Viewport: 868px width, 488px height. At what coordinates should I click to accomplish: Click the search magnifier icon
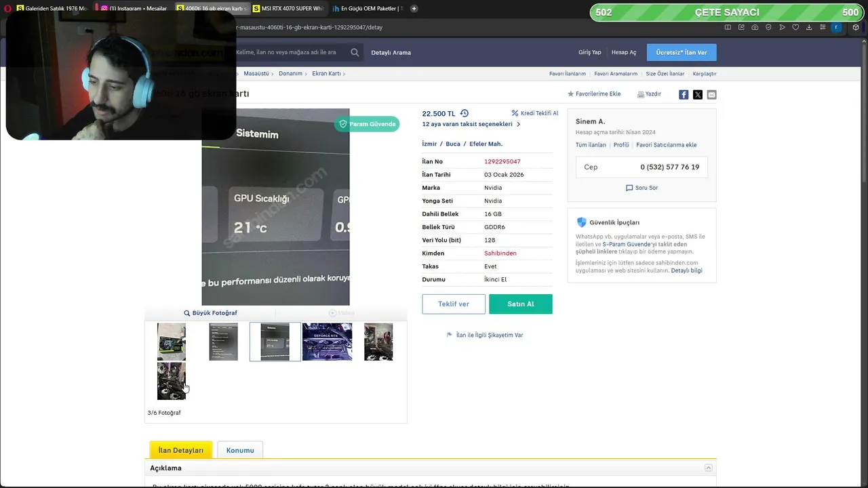click(355, 52)
